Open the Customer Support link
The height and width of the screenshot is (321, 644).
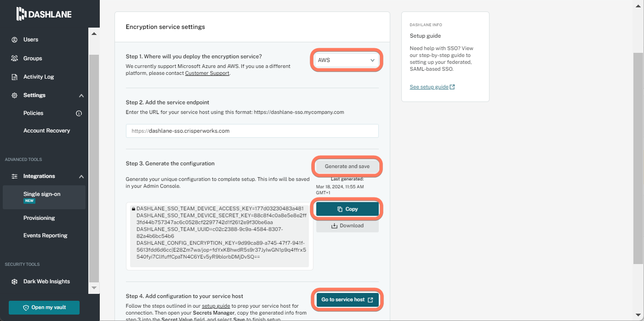click(207, 73)
